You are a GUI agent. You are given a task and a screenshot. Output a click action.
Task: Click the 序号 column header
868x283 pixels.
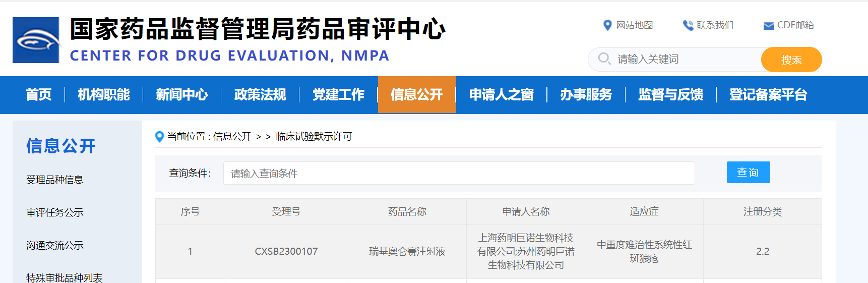click(190, 212)
